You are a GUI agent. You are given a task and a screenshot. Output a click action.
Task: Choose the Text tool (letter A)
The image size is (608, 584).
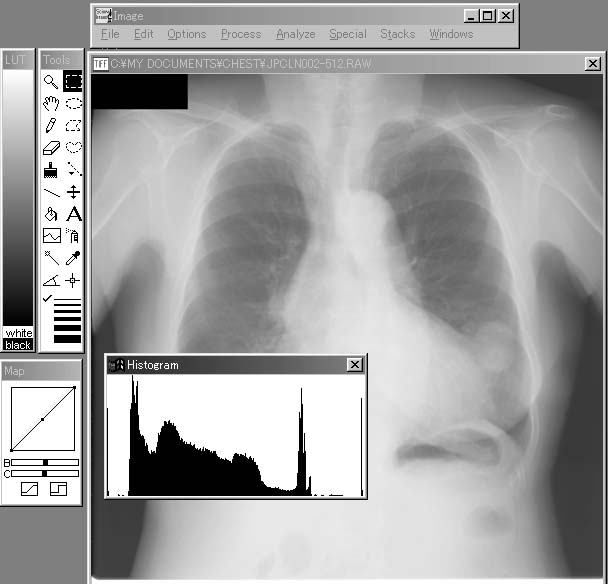73,214
